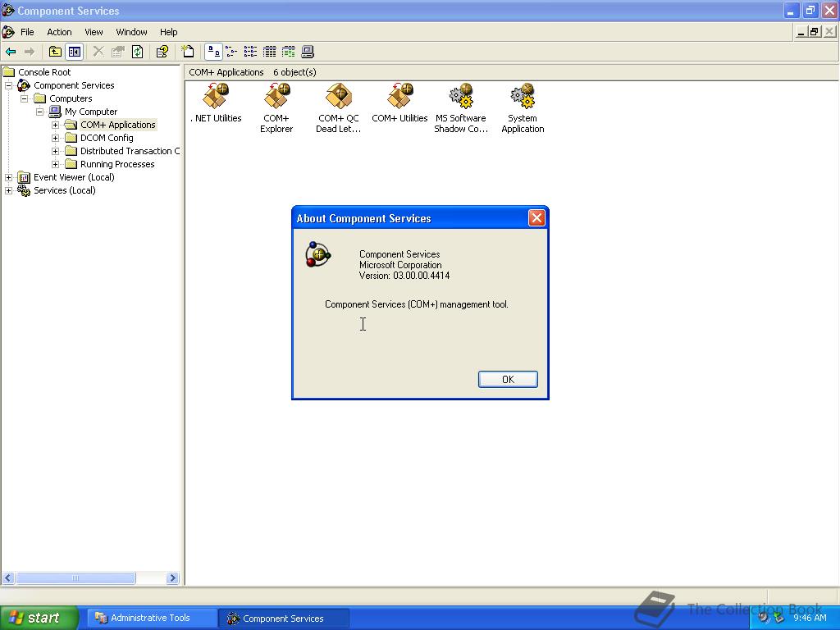Expand the COM+ Applications tree node
The height and width of the screenshot is (630, 840).
[55, 125]
